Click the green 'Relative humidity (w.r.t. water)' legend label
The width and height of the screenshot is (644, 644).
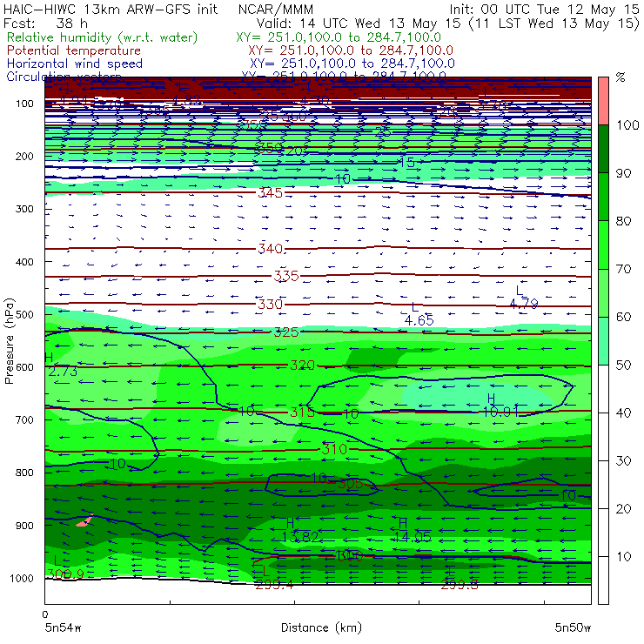(103, 37)
